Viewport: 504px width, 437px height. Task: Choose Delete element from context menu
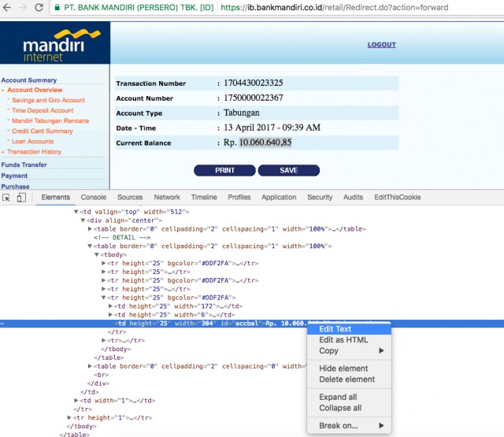click(349, 380)
